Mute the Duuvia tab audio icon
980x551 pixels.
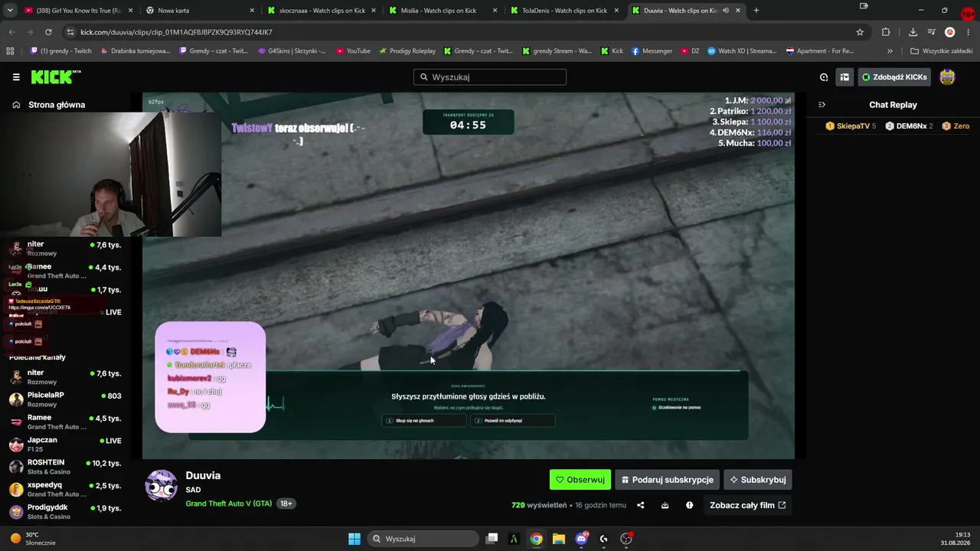click(x=725, y=11)
